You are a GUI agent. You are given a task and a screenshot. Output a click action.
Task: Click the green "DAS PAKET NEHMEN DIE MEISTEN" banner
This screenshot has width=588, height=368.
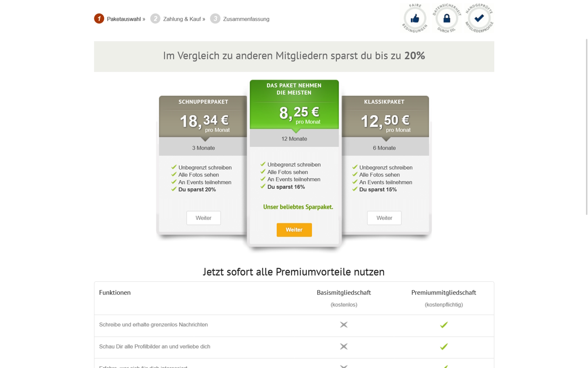click(294, 89)
